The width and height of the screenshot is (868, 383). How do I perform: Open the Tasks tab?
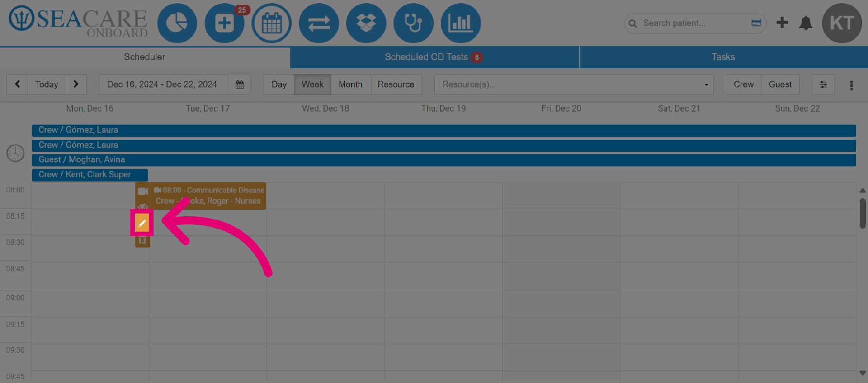[x=723, y=57]
